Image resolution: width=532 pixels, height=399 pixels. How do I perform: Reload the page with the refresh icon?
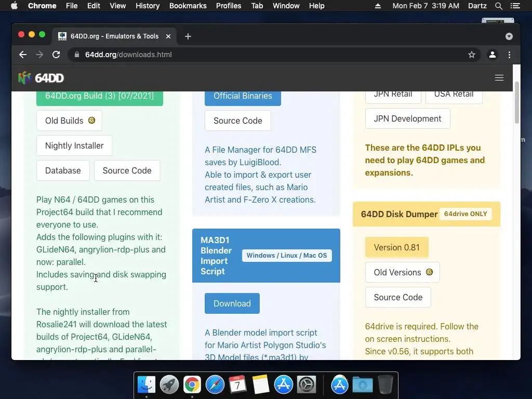[56, 55]
